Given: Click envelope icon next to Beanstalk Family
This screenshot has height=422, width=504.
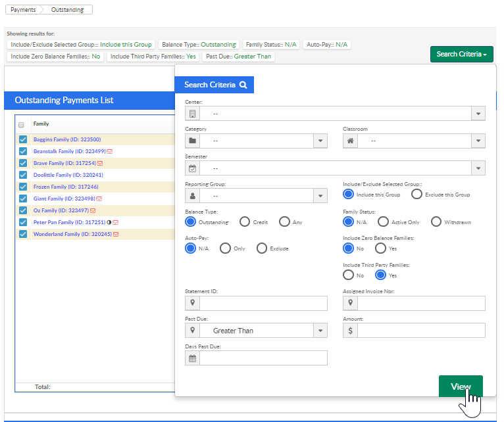Looking at the screenshot, I should click(x=110, y=151).
